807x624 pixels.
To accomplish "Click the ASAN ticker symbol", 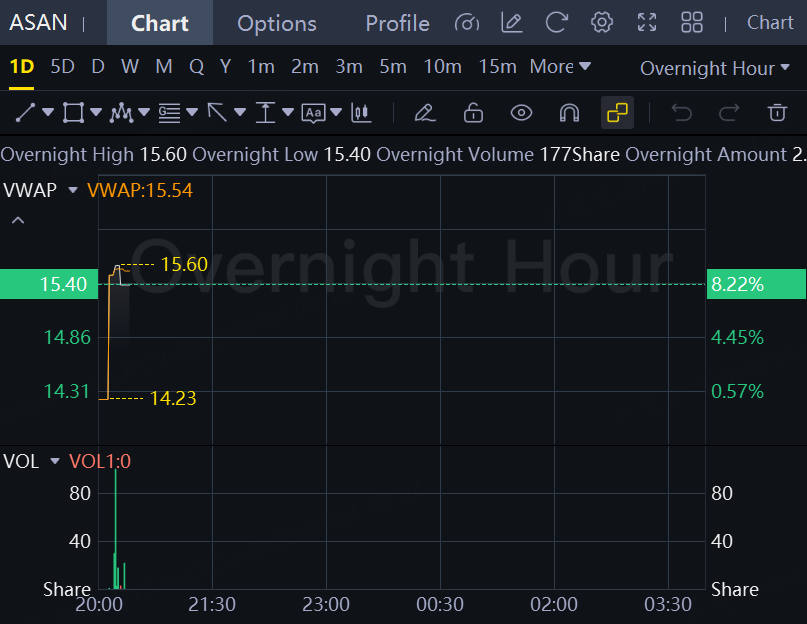I will coord(38,23).
